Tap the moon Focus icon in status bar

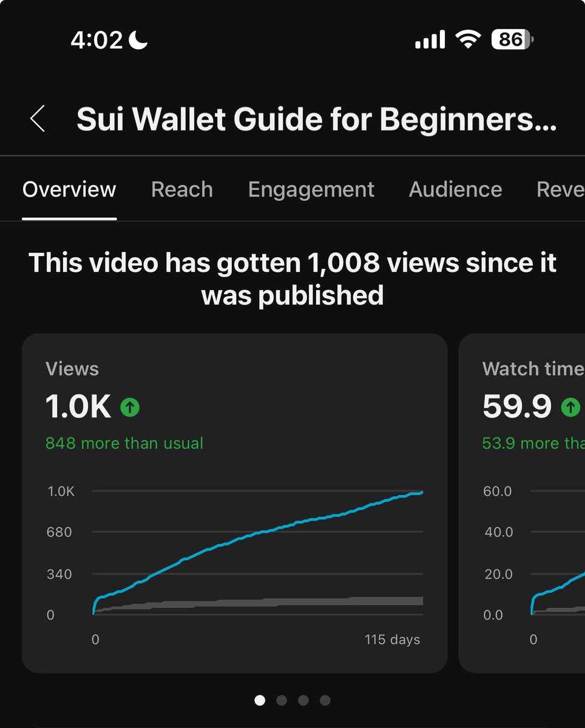coord(138,40)
